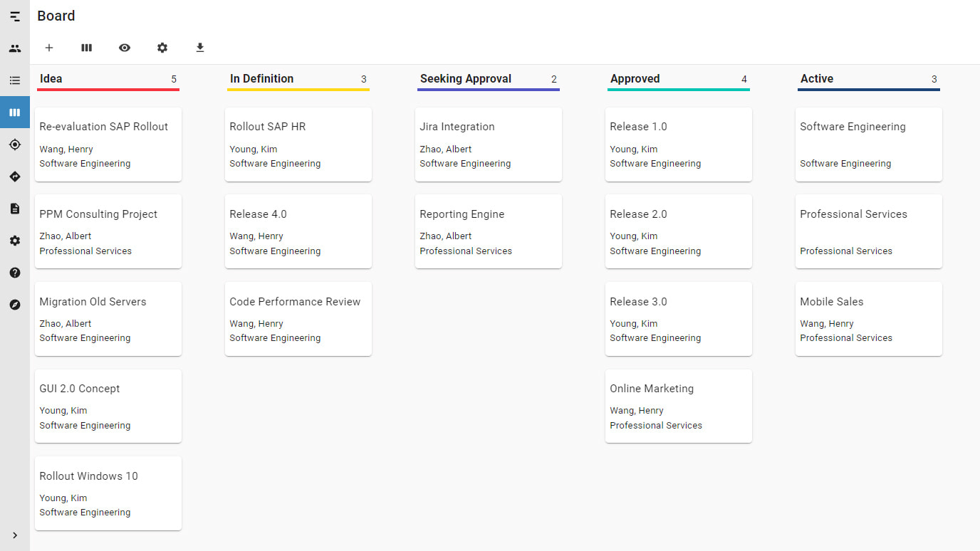Open the GUI 2.0 Concept card
The height and width of the screenshot is (551, 980).
[108, 406]
